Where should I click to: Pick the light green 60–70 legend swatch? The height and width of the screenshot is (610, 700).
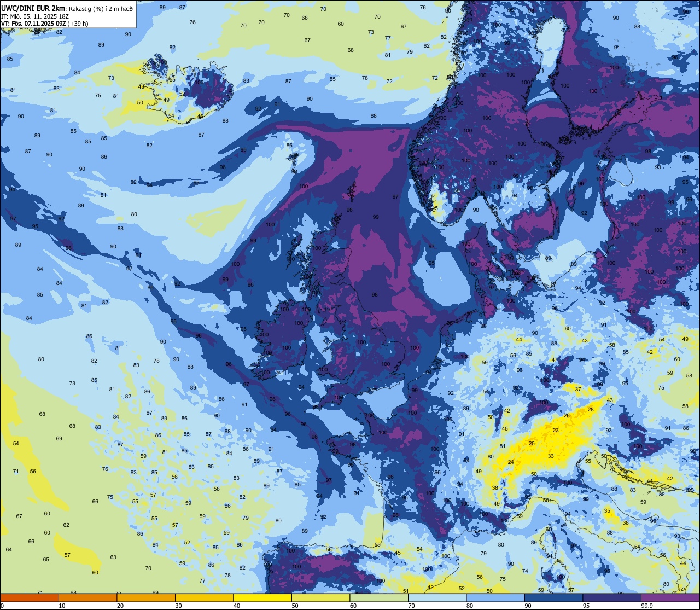coord(379,597)
